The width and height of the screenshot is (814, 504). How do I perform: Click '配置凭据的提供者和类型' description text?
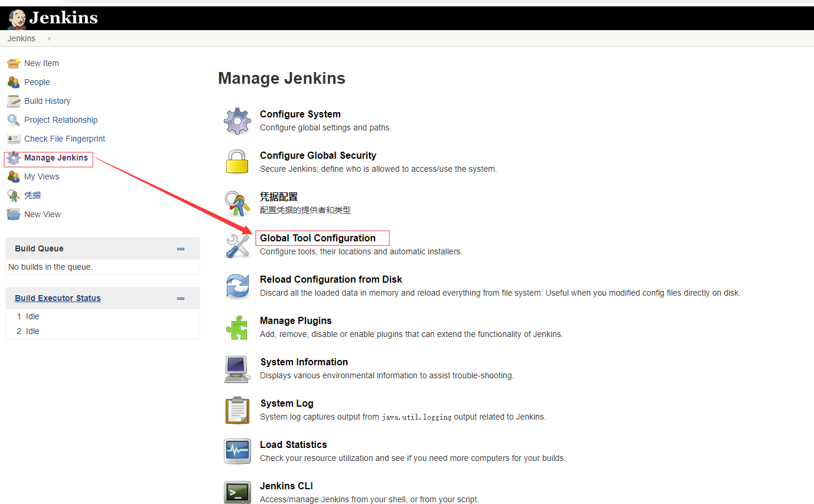(305, 210)
